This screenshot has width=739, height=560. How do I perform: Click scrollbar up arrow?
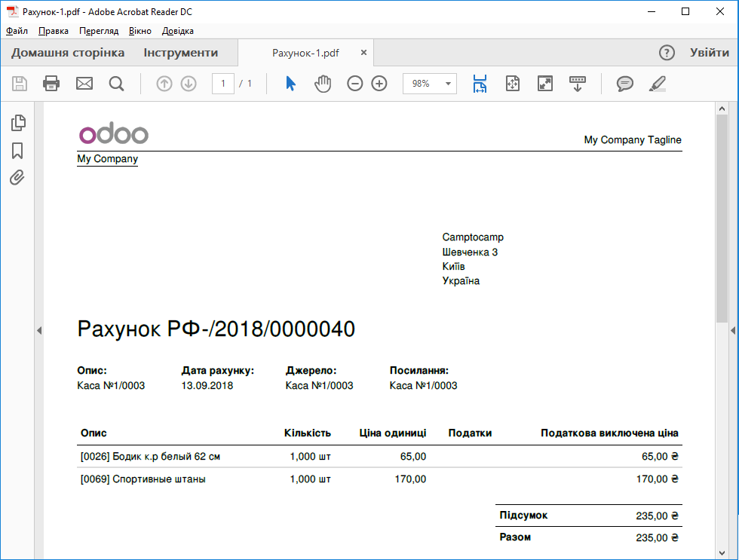click(x=722, y=109)
